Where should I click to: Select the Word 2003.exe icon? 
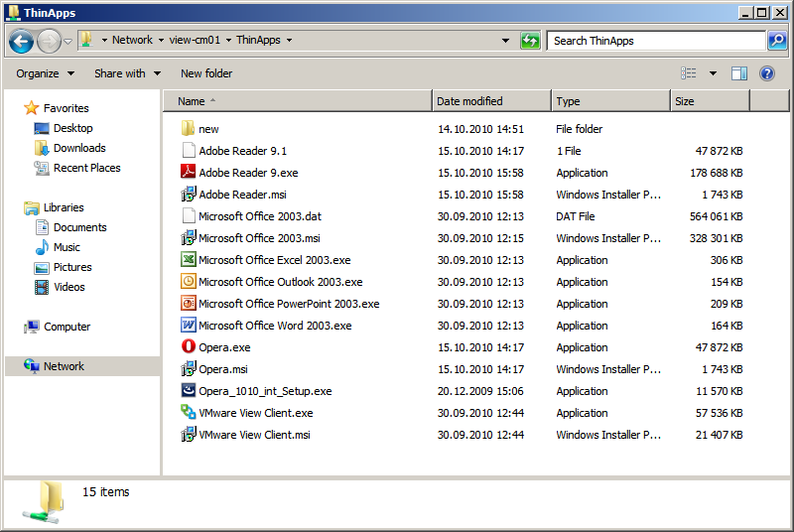pos(188,325)
